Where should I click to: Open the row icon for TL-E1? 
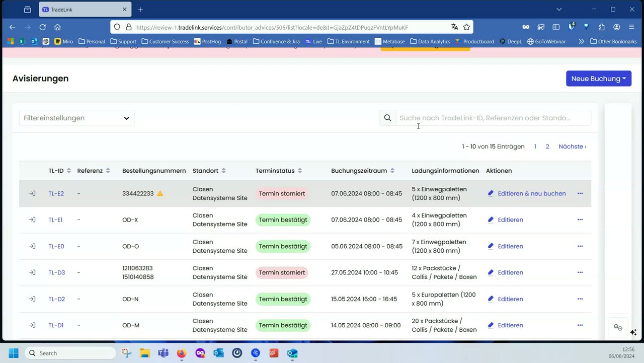32,220
